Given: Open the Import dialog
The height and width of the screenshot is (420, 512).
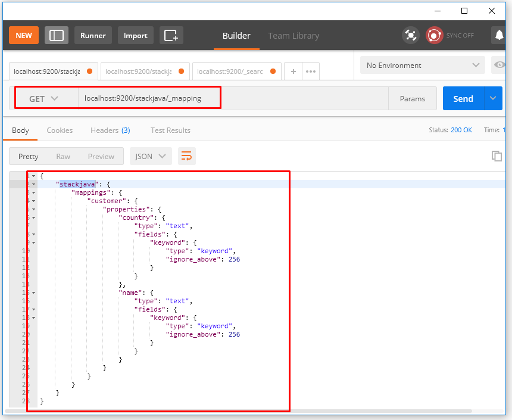Looking at the screenshot, I should tap(135, 35).
